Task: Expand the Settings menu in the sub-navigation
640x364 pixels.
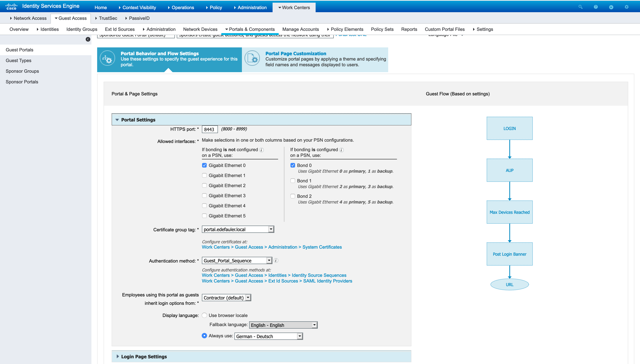Action: click(483, 29)
